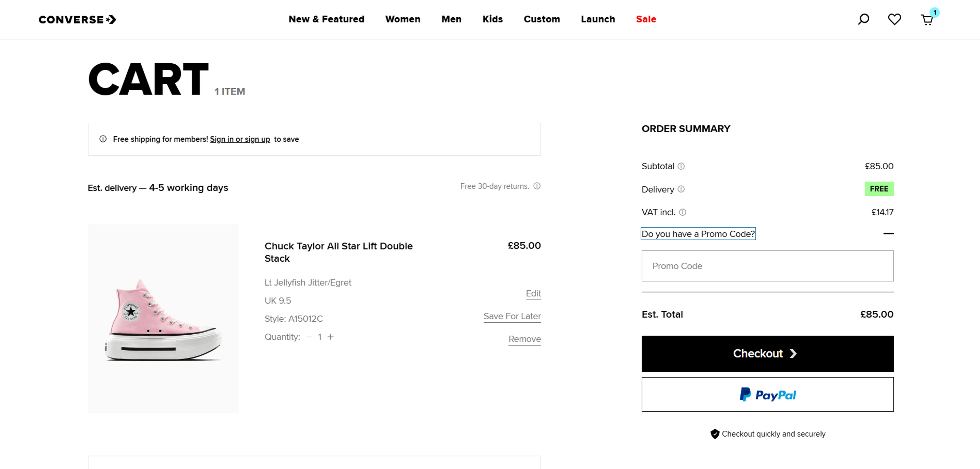Show info icon for Free 30-day returns
Image resolution: width=980 pixels, height=469 pixels.
[x=537, y=186]
